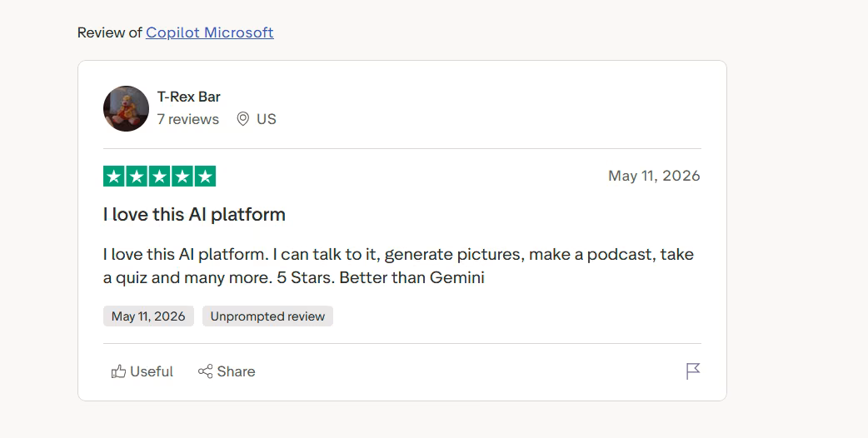Click the five-star rating graphic

click(x=159, y=177)
